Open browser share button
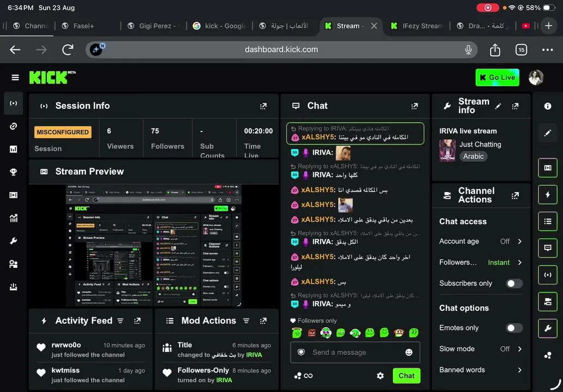Screen dimensions: 563x392 tap(495, 50)
